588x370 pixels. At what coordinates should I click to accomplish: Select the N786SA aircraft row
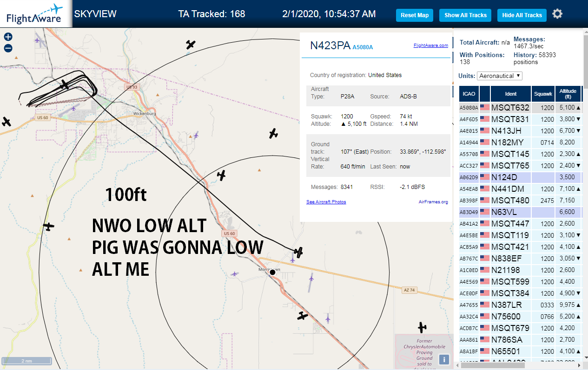pos(520,340)
